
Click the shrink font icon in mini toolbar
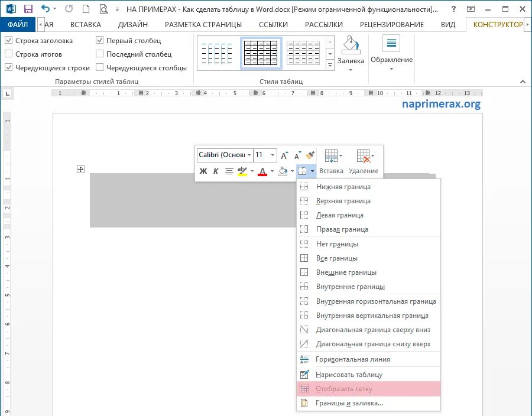pos(297,155)
